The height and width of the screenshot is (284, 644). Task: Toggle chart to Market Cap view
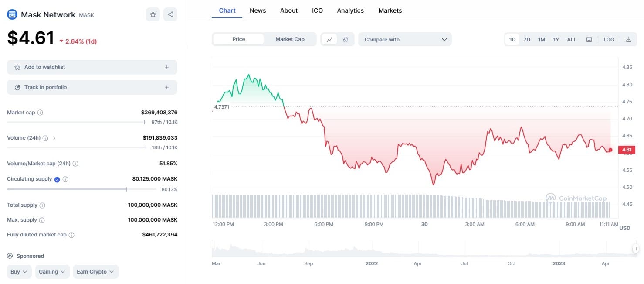point(290,39)
